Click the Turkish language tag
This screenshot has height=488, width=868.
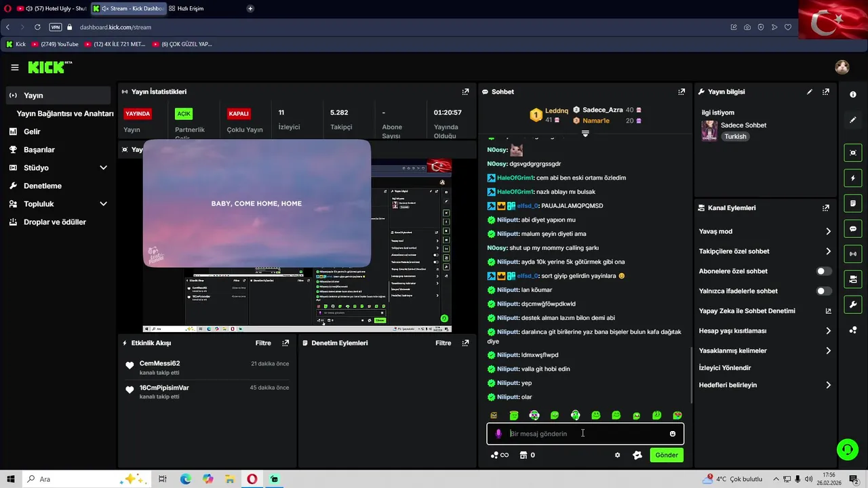(x=735, y=136)
